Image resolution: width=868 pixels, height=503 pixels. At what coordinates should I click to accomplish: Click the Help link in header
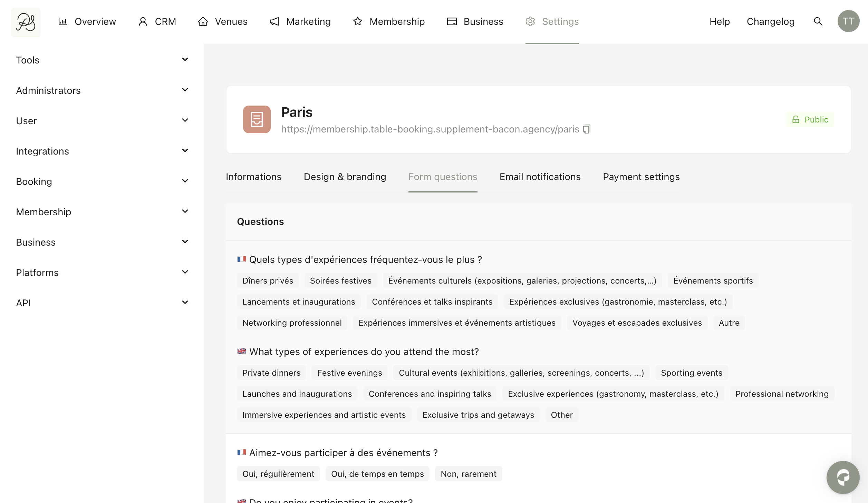[719, 21]
